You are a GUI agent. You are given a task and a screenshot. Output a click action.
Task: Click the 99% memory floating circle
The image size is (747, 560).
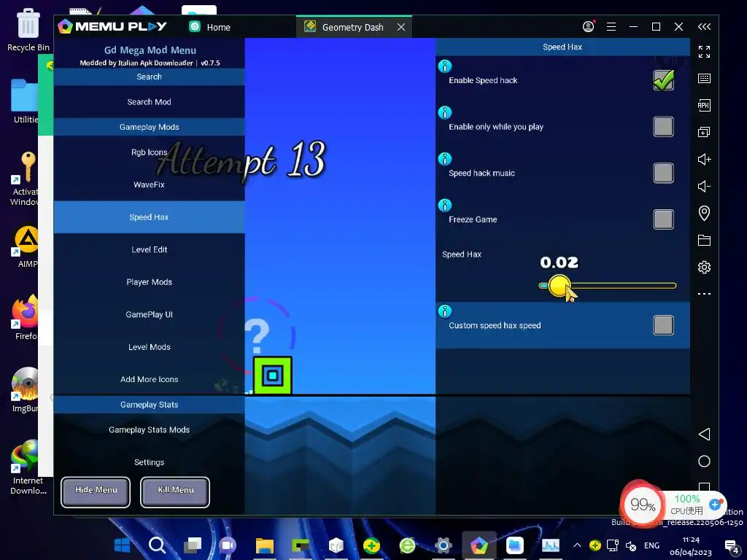pos(642,505)
